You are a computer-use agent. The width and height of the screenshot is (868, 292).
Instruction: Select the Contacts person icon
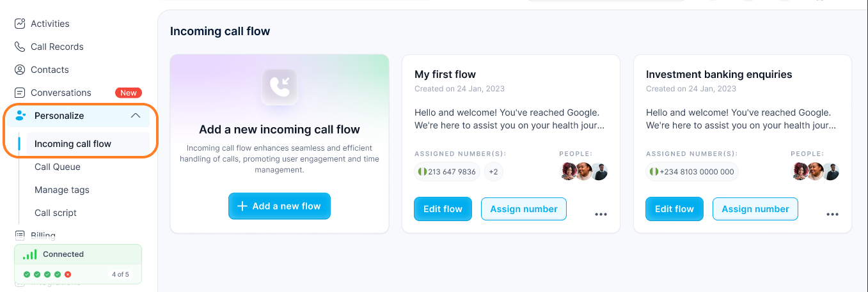point(20,70)
